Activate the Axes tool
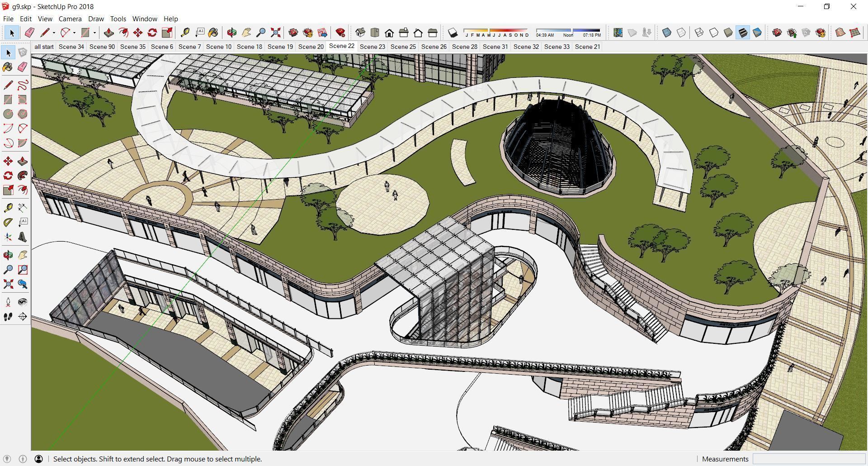The height and width of the screenshot is (466, 868). (x=8, y=237)
